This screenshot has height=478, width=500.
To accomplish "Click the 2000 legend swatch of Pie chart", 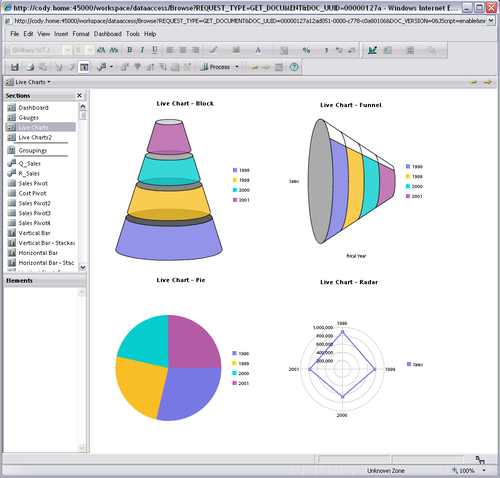I will [x=235, y=373].
